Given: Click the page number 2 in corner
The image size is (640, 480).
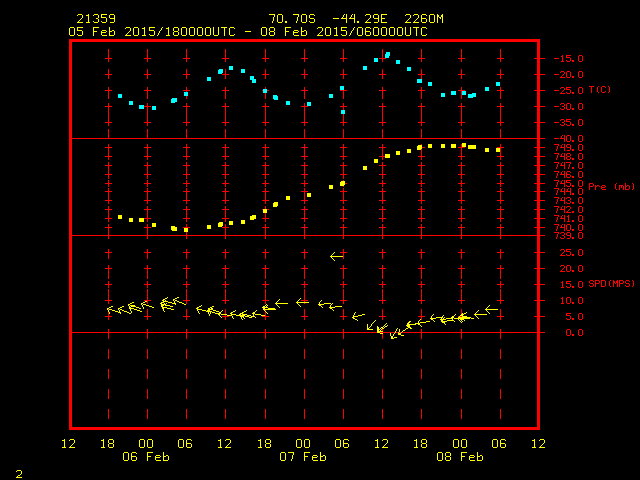Looking at the screenshot, I should coord(19,474).
